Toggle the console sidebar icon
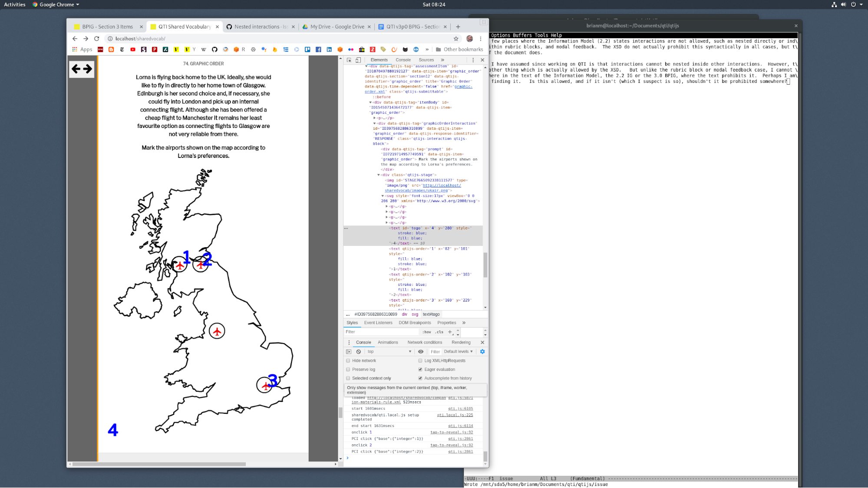 click(349, 352)
